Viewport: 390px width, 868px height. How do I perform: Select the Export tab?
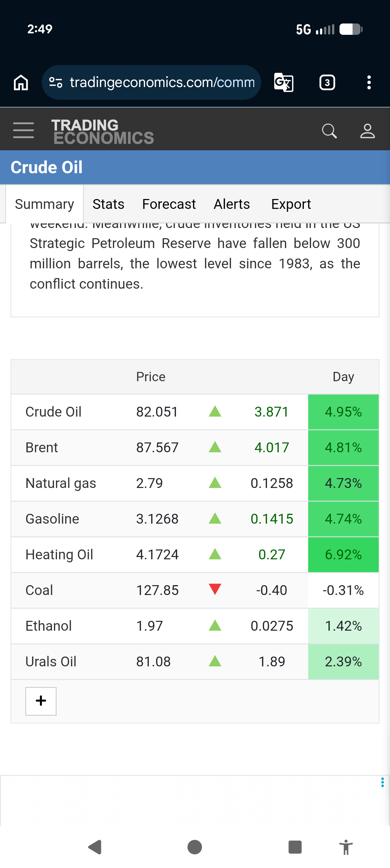pyautogui.click(x=291, y=204)
